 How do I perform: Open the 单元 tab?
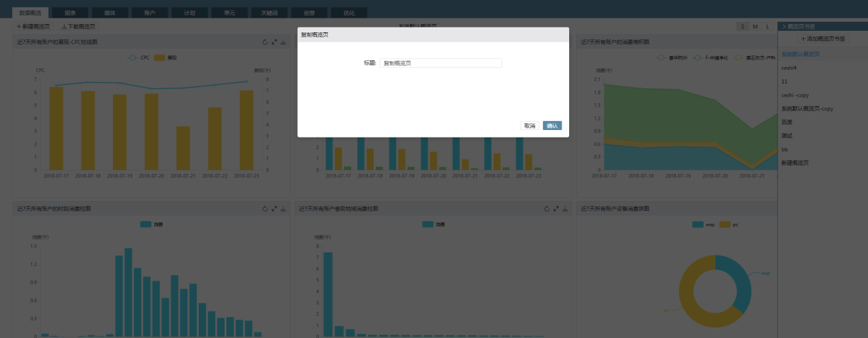(229, 12)
